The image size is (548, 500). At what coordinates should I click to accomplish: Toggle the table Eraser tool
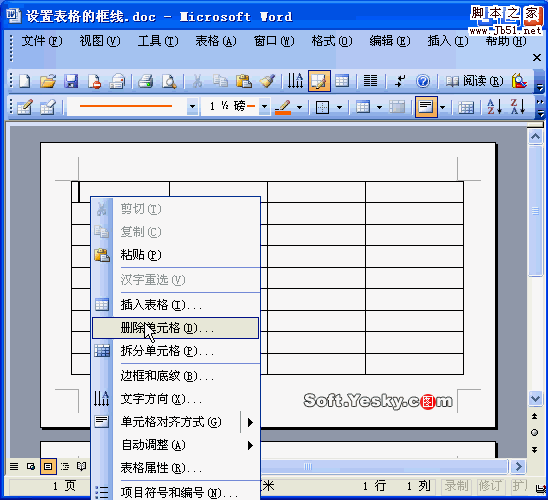pos(48,107)
